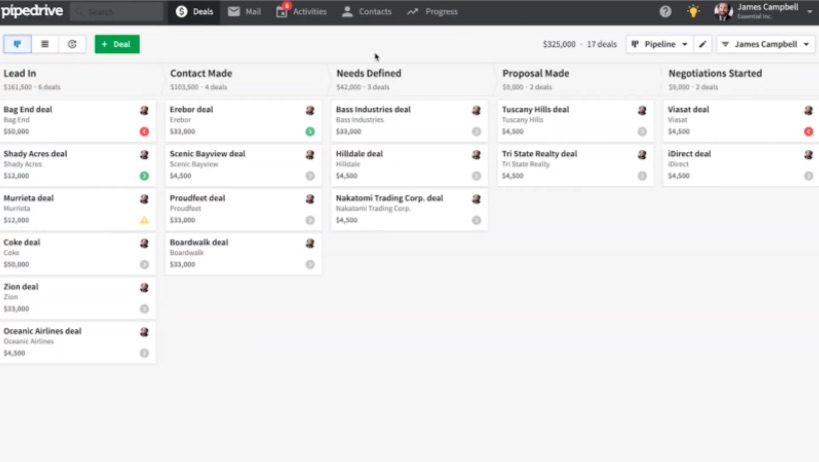Image resolution: width=819 pixels, height=462 pixels.
Task: Click grey activity icon on Boardwalk deal
Action: tap(310, 265)
